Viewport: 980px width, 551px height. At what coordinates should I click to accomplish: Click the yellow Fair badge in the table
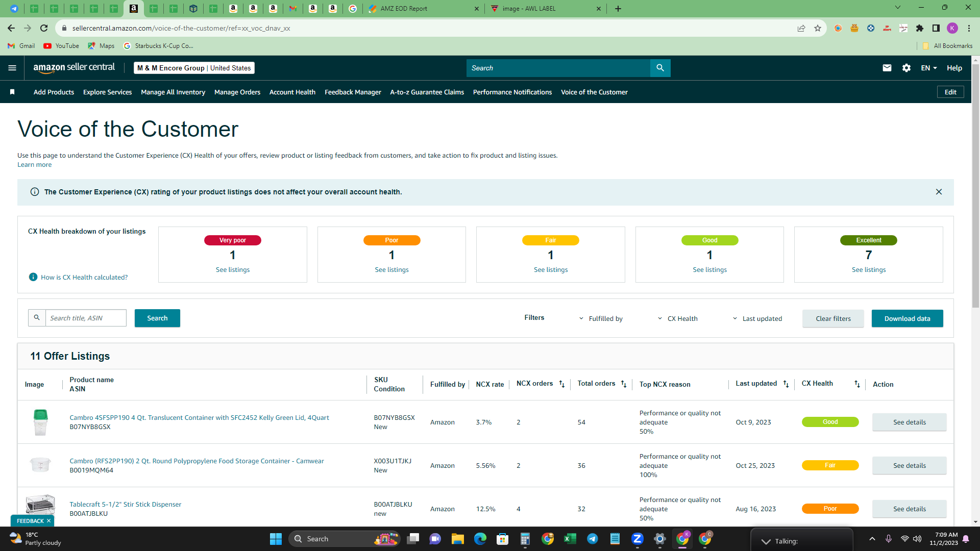tap(830, 465)
